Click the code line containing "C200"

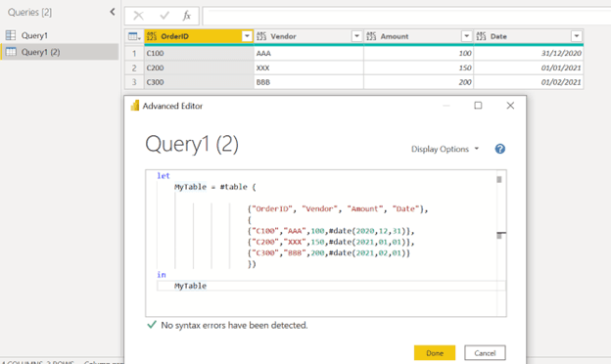pos(331,242)
